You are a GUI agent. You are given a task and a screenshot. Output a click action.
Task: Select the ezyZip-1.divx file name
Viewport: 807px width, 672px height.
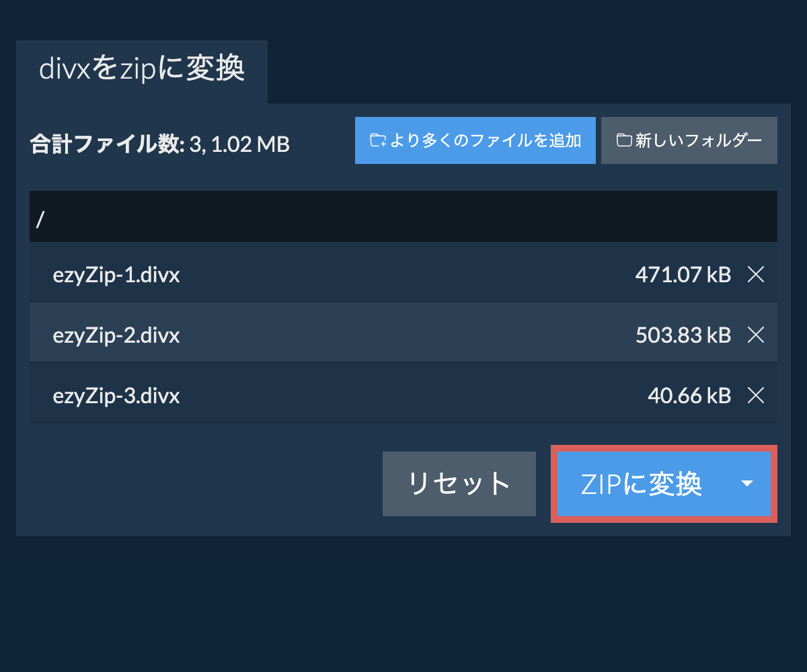116,274
